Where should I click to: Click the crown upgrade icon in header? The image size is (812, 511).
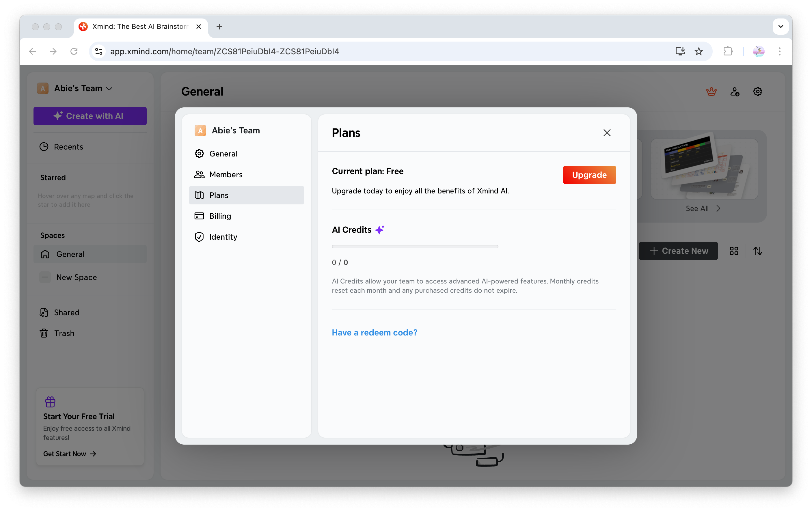[711, 91]
